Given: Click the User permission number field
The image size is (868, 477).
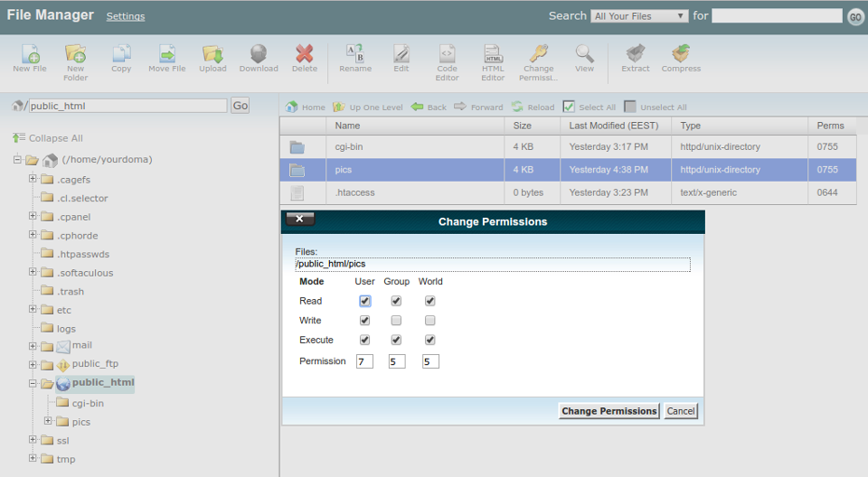Looking at the screenshot, I should click(364, 361).
